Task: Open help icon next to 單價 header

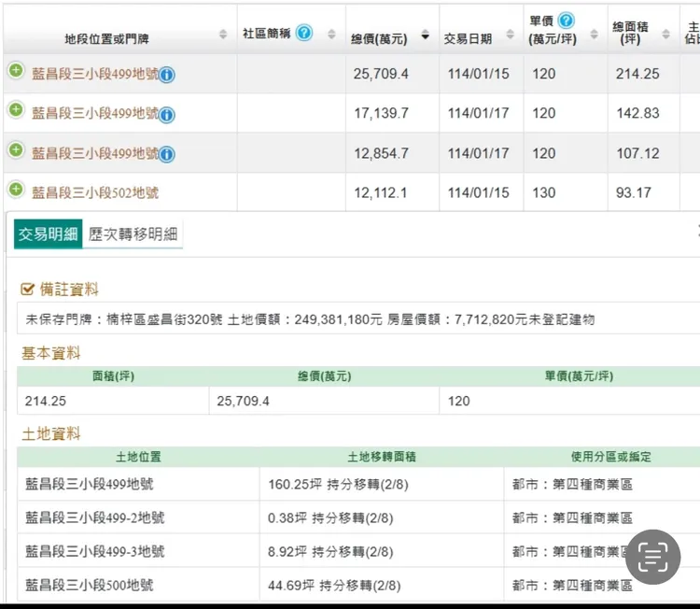Action: pyautogui.click(x=566, y=21)
